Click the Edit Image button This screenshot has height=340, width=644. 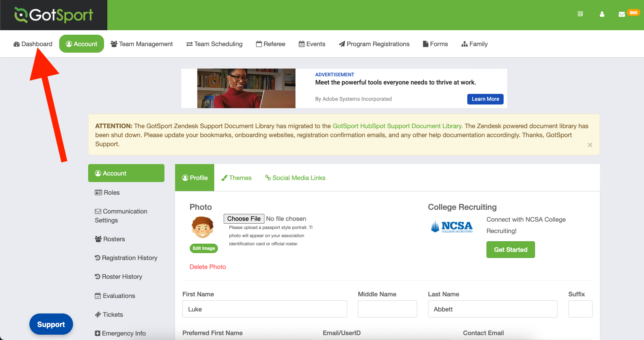click(x=204, y=248)
